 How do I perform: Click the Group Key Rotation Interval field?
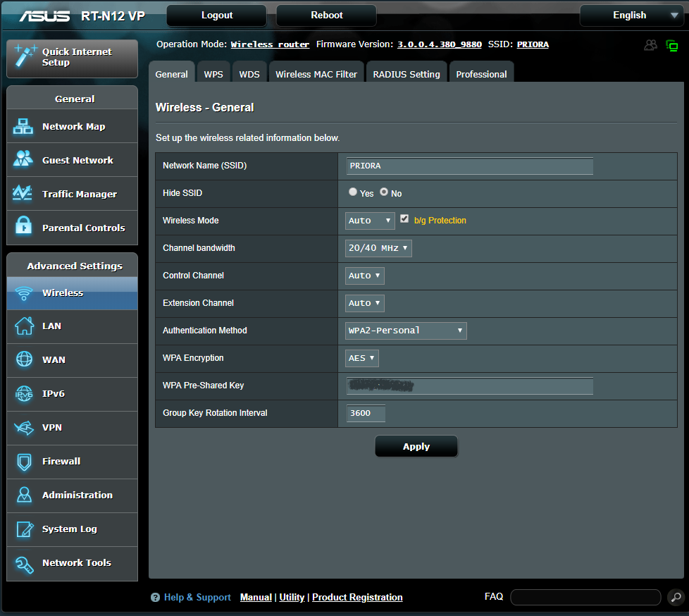coord(366,413)
